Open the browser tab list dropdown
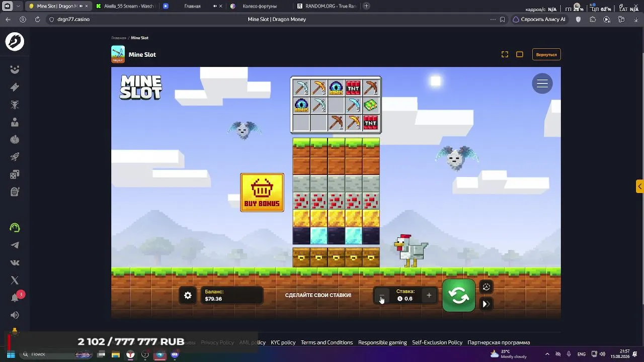 19,6
